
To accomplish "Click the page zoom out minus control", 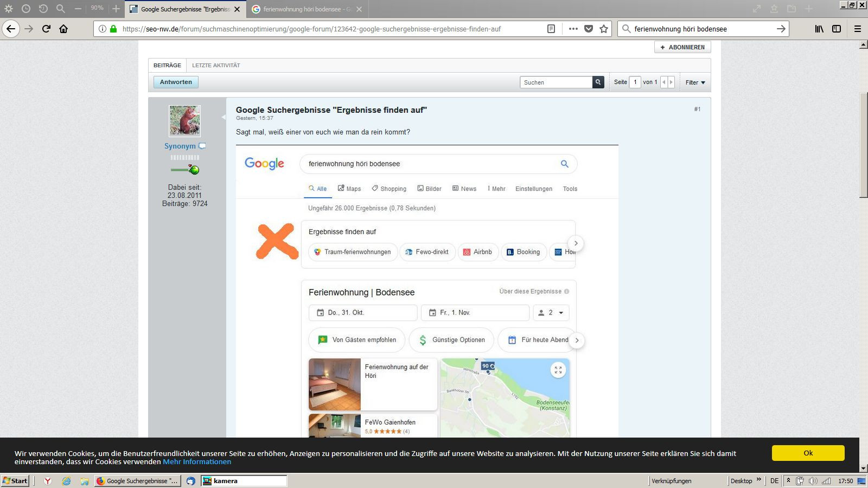I will (x=78, y=9).
